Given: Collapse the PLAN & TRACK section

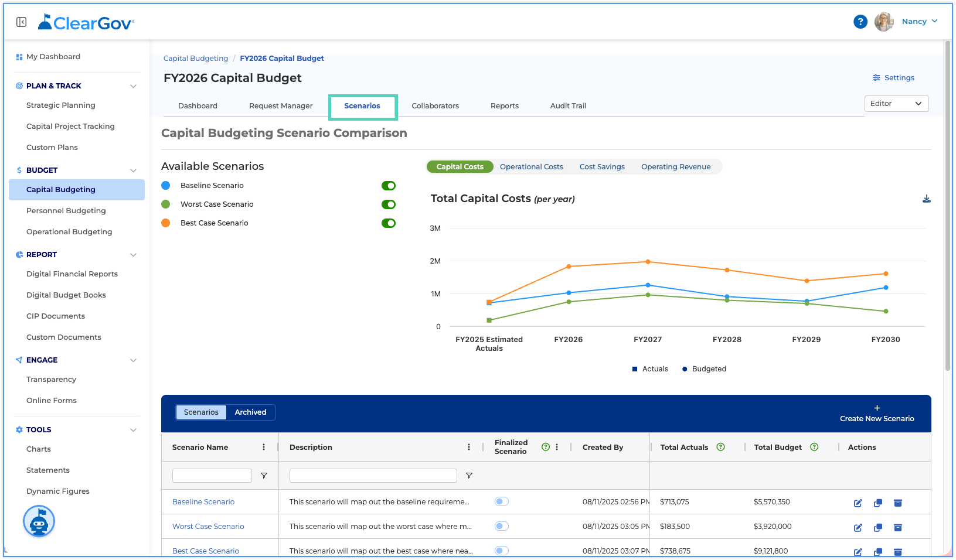Looking at the screenshot, I should (133, 86).
